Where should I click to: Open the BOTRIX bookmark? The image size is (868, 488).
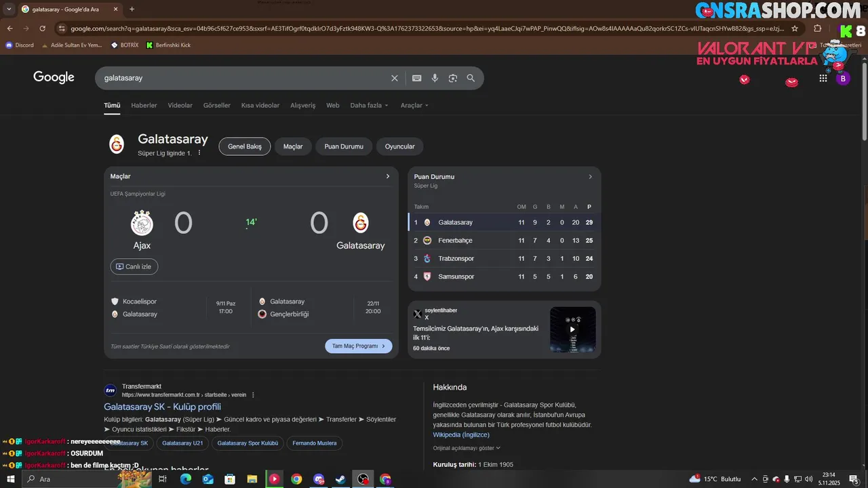(x=125, y=45)
